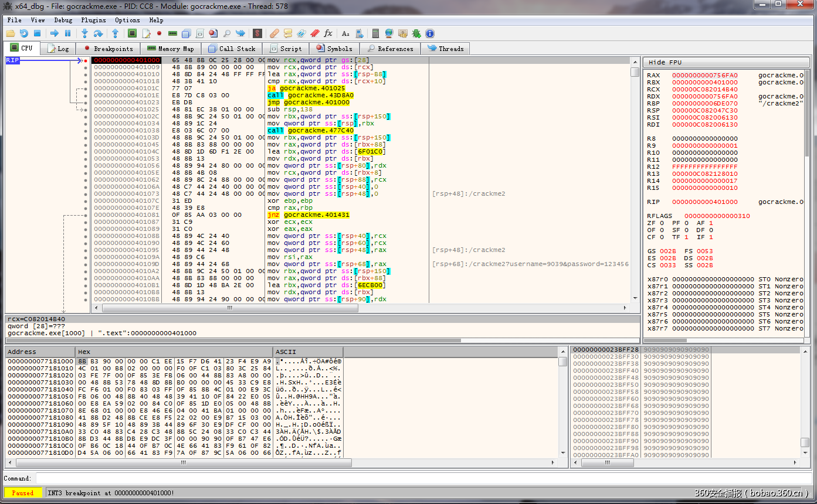The width and height of the screenshot is (817, 504).
Task: Open the functions fx icon
Action: (328, 33)
